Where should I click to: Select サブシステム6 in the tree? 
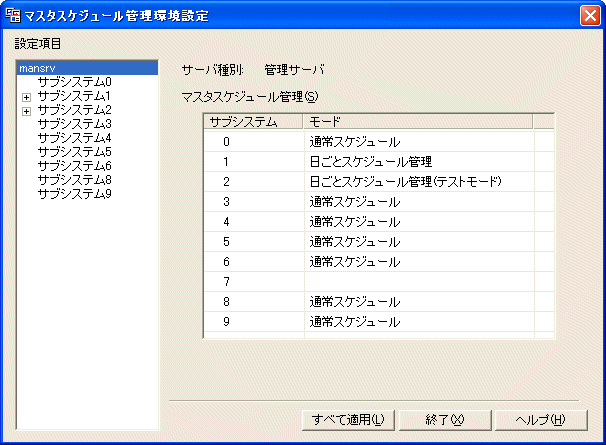(x=74, y=166)
